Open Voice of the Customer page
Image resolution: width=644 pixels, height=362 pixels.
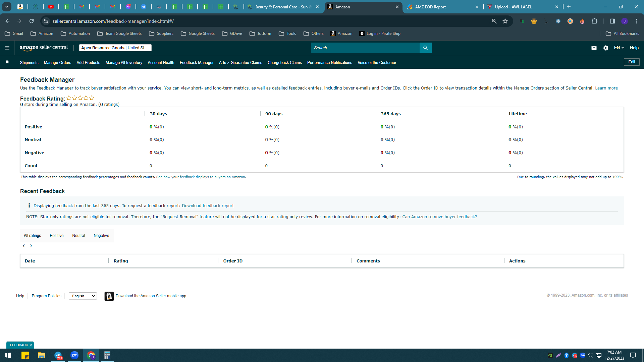coord(377,63)
